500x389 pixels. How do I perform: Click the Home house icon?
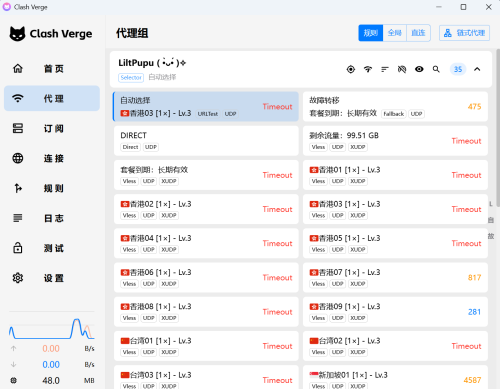click(18, 69)
